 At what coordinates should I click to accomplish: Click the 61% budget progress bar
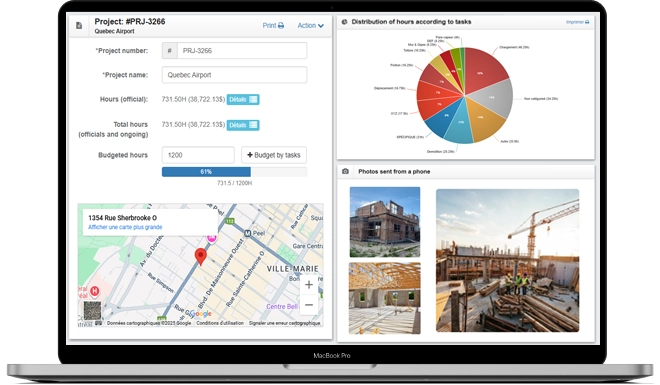coord(234,172)
